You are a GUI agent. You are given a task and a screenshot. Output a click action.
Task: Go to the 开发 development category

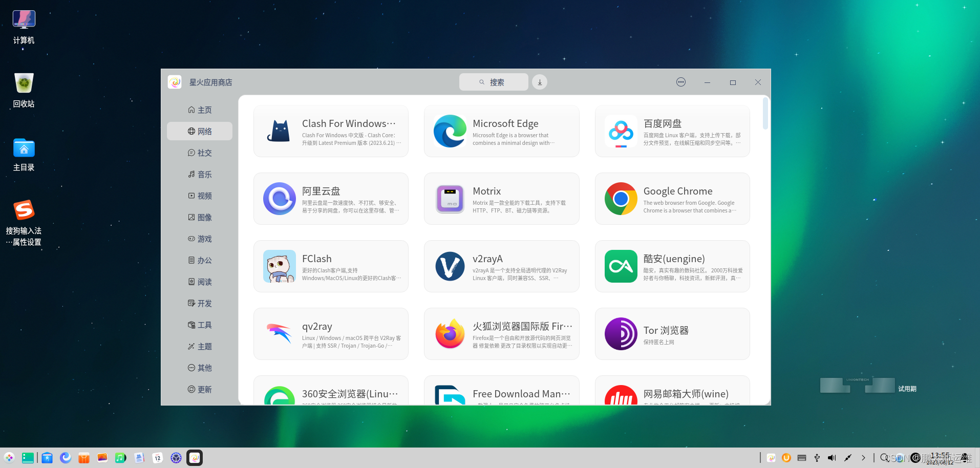(200, 304)
